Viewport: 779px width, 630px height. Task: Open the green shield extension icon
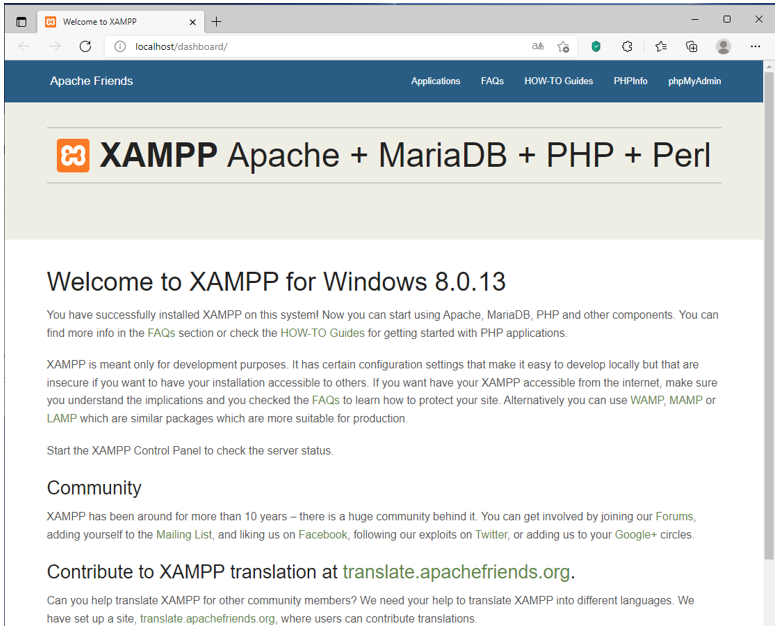pyautogui.click(x=596, y=47)
